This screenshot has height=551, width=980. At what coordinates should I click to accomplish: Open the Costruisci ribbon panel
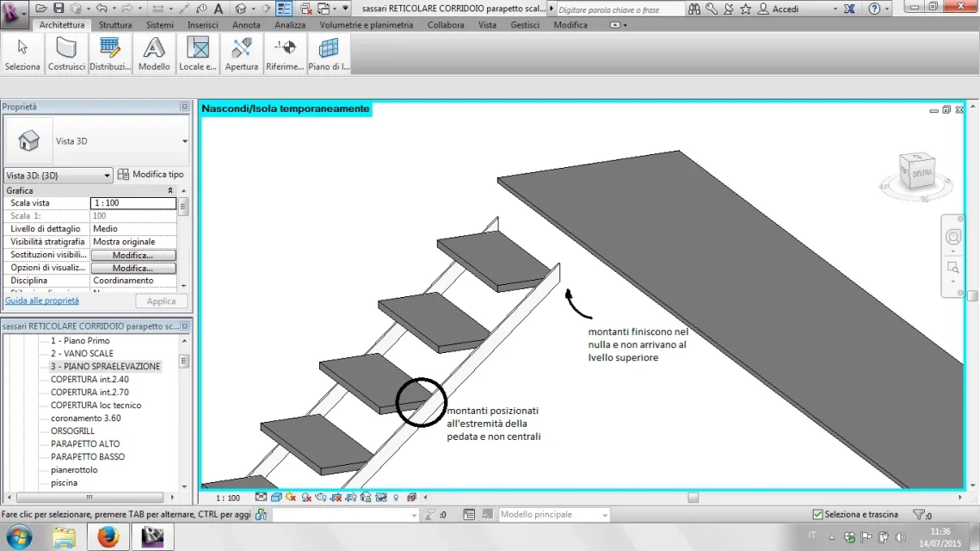click(x=66, y=54)
